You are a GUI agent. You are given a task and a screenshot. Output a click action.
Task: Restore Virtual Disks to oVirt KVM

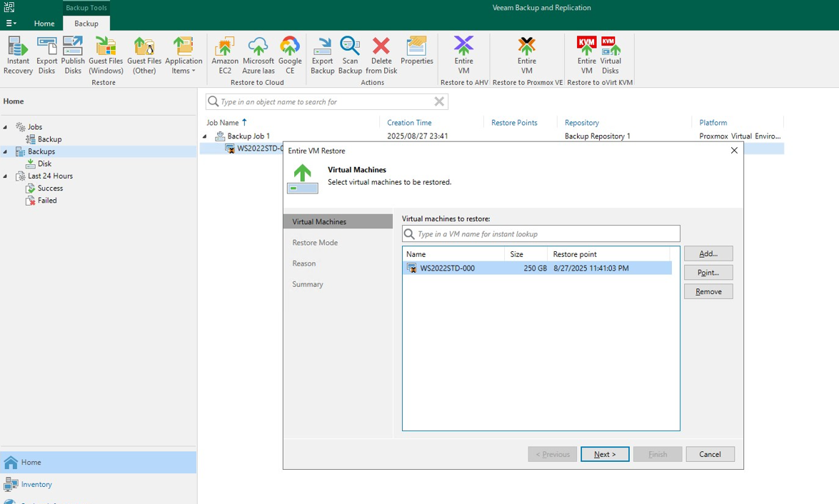tap(610, 56)
